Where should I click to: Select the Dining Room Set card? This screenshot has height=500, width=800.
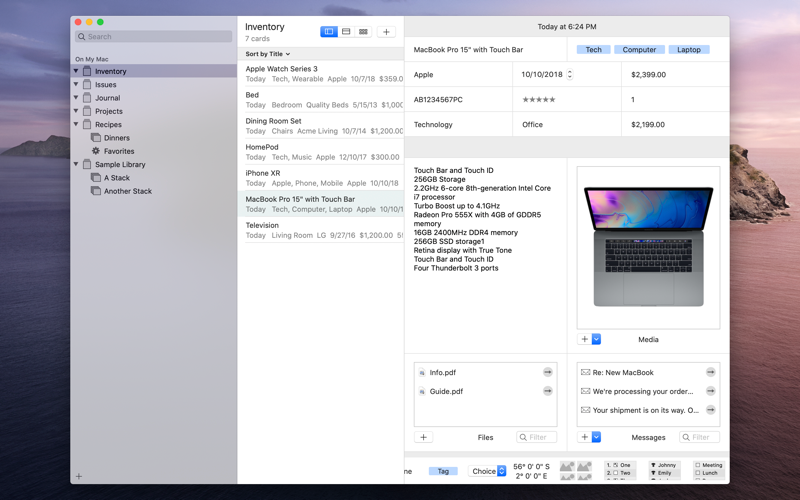[x=320, y=126]
